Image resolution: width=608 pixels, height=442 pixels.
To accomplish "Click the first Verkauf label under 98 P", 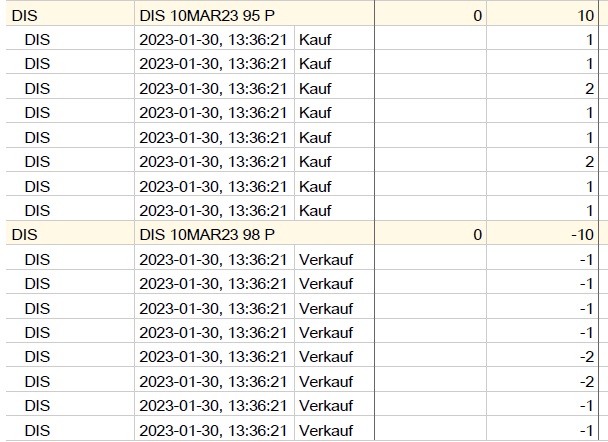I will coord(326,259).
